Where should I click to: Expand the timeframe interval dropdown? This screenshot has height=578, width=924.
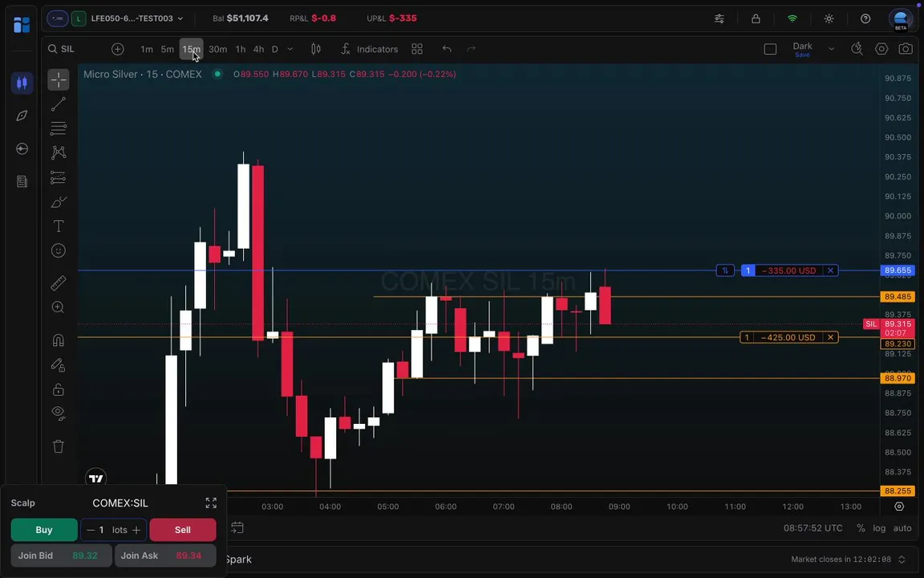[290, 49]
